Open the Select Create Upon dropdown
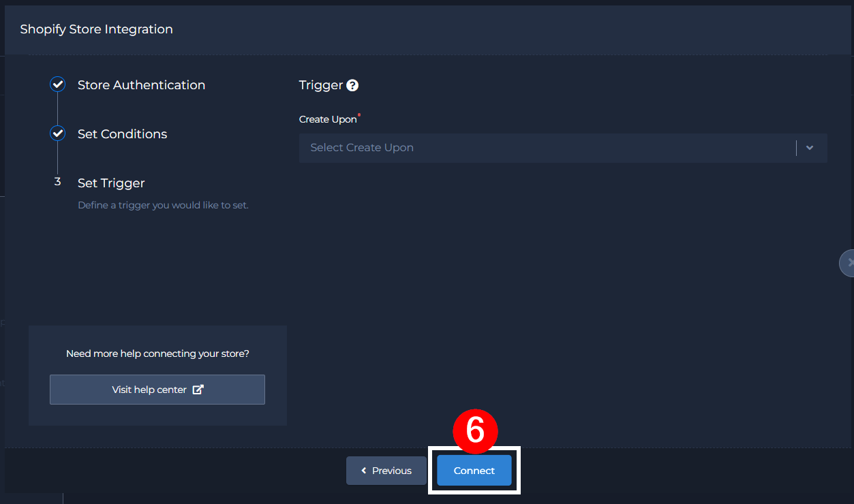854x504 pixels. click(x=563, y=148)
